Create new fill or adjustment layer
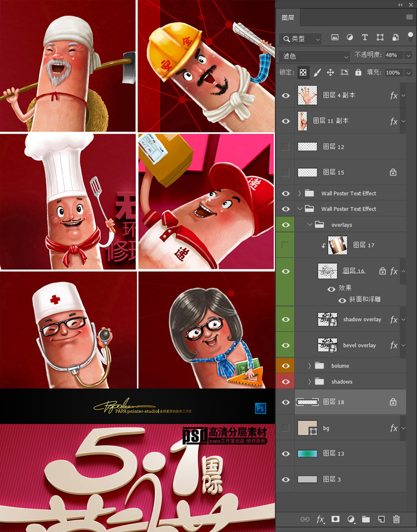Screen dimensions: 417x532 tap(351, 519)
